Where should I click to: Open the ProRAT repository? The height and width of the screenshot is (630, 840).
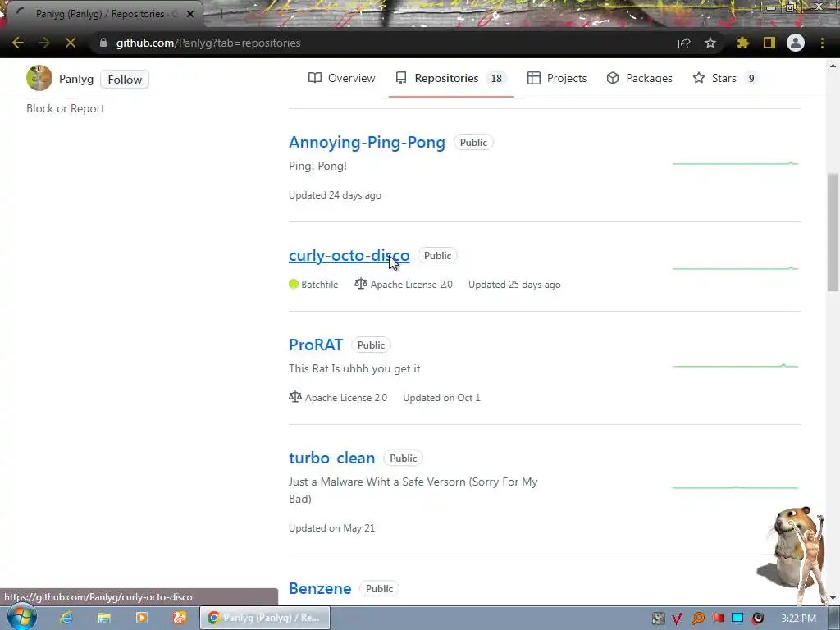[316, 345]
